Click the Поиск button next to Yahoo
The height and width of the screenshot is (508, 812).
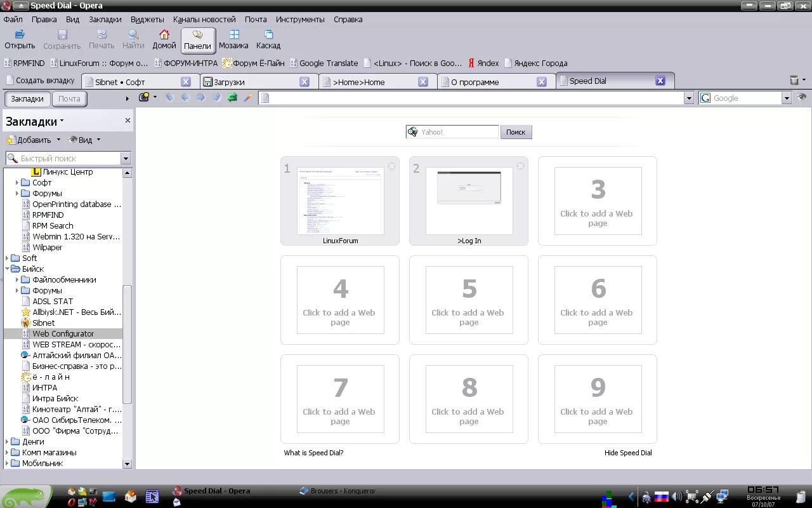pyautogui.click(x=516, y=132)
